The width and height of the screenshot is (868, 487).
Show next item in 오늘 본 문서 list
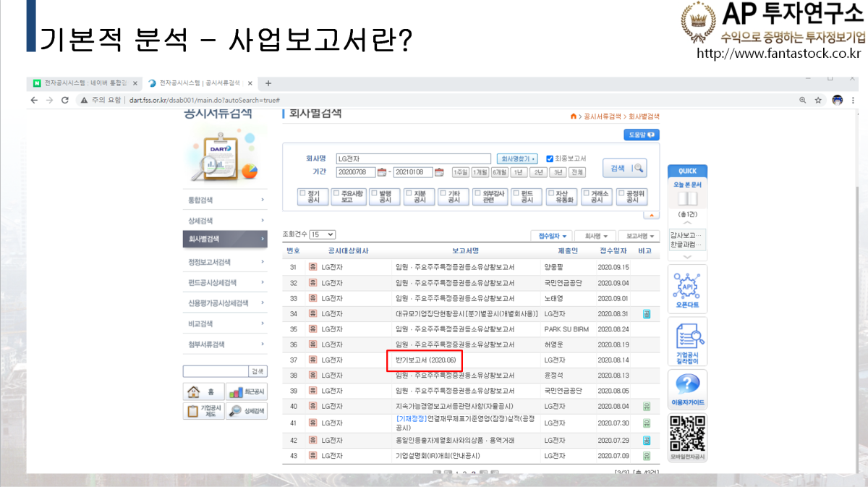[686, 256]
